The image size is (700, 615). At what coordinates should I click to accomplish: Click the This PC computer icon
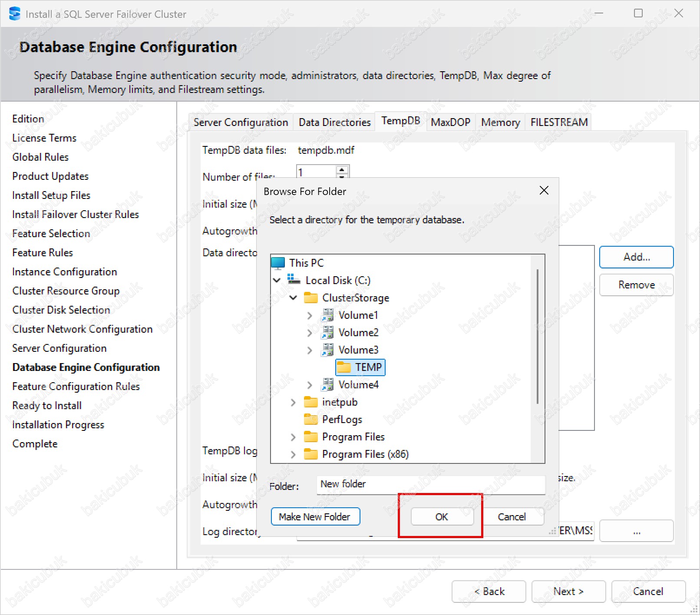(278, 263)
